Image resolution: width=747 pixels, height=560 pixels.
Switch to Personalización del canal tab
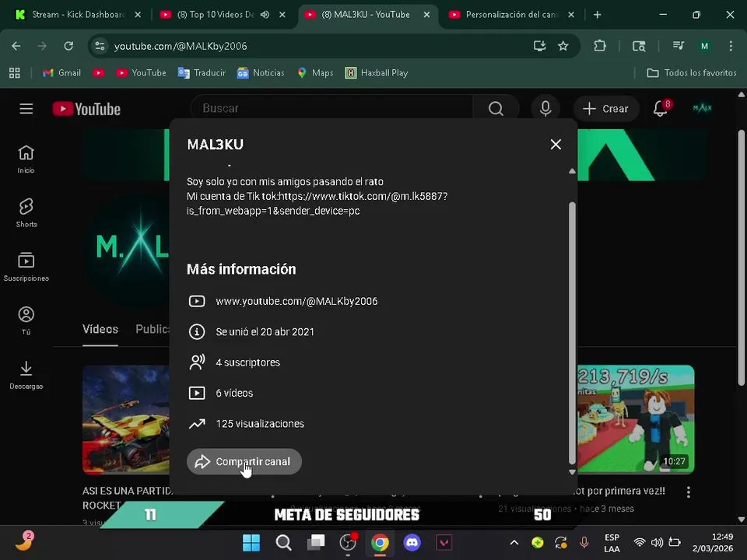[x=511, y=15]
